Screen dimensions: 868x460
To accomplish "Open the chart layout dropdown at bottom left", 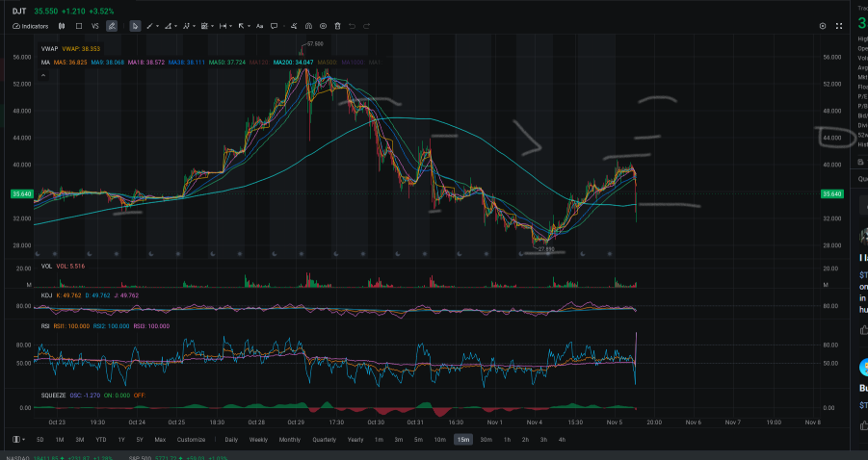I will (19, 440).
